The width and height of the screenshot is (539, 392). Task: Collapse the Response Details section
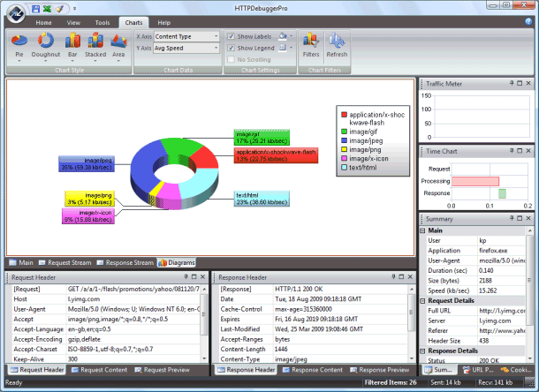(x=423, y=351)
